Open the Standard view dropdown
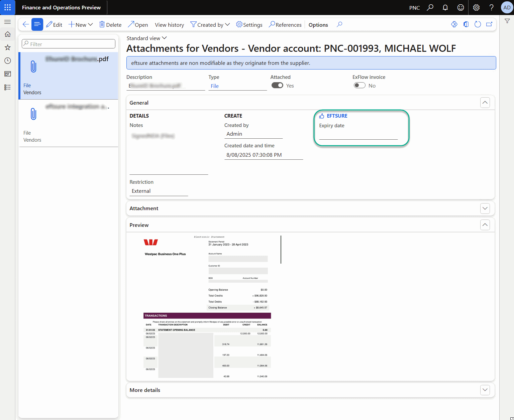 point(147,38)
